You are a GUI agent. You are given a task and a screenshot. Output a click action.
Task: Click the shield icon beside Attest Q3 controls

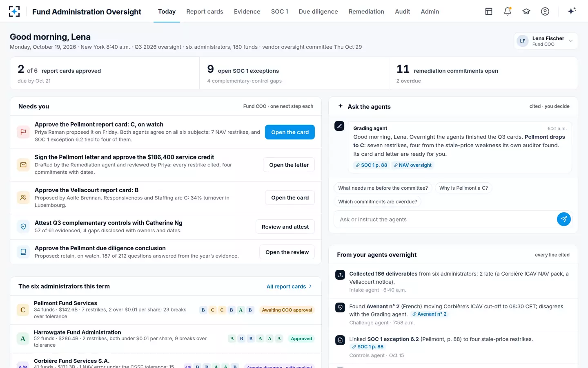point(23,227)
